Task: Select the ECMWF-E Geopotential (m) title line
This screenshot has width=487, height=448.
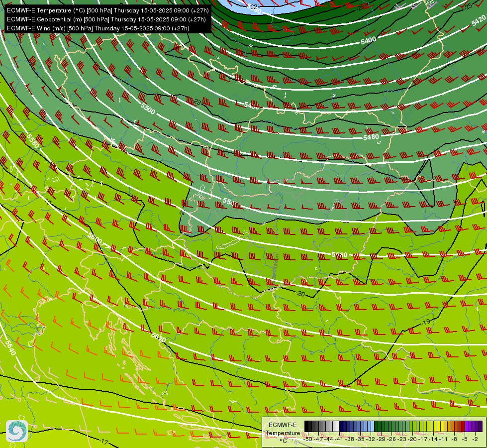Action: coord(106,19)
